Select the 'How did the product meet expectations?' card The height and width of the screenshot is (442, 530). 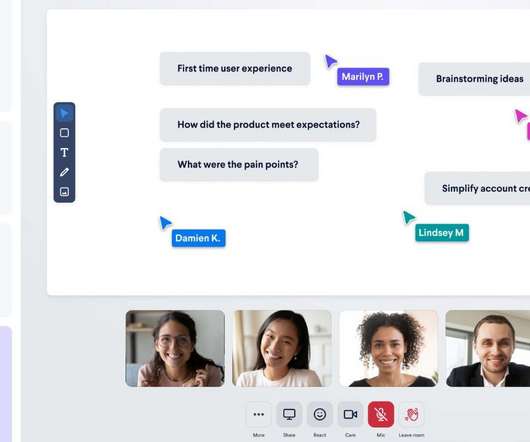[x=268, y=125]
